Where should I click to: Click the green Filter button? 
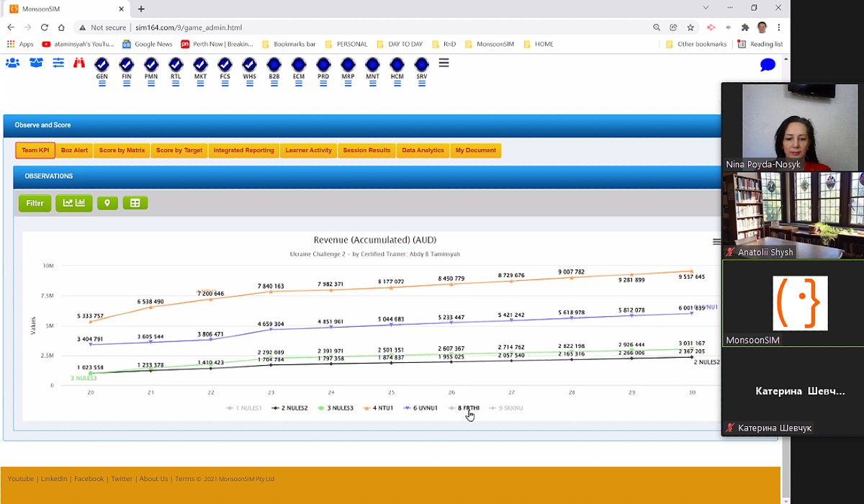[x=35, y=203]
